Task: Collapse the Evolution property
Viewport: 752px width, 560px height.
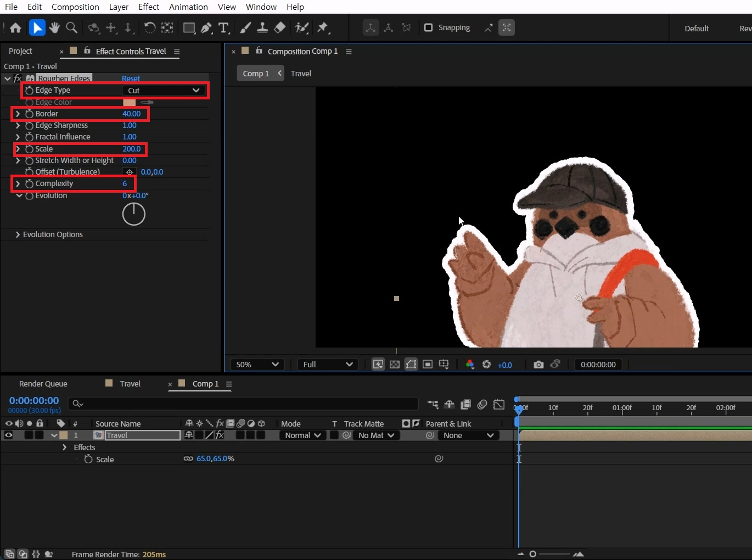Action: 19,195
